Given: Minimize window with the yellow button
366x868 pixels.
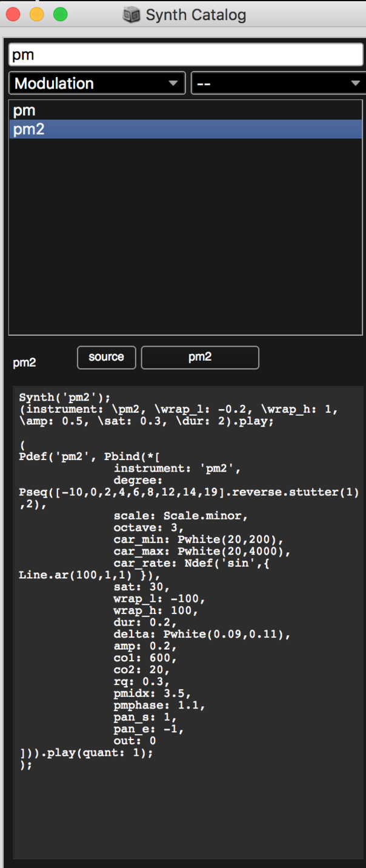Looking at the screenshot, I should 37,15.
